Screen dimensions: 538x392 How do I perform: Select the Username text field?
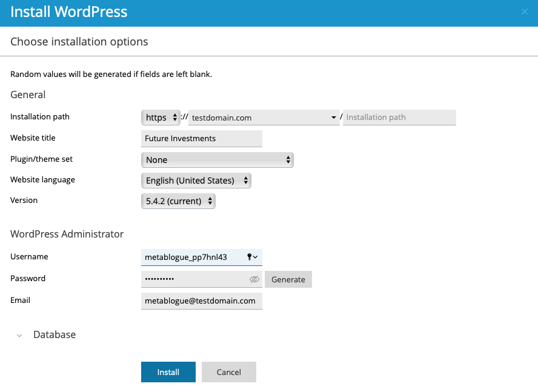tap(194, 257)
